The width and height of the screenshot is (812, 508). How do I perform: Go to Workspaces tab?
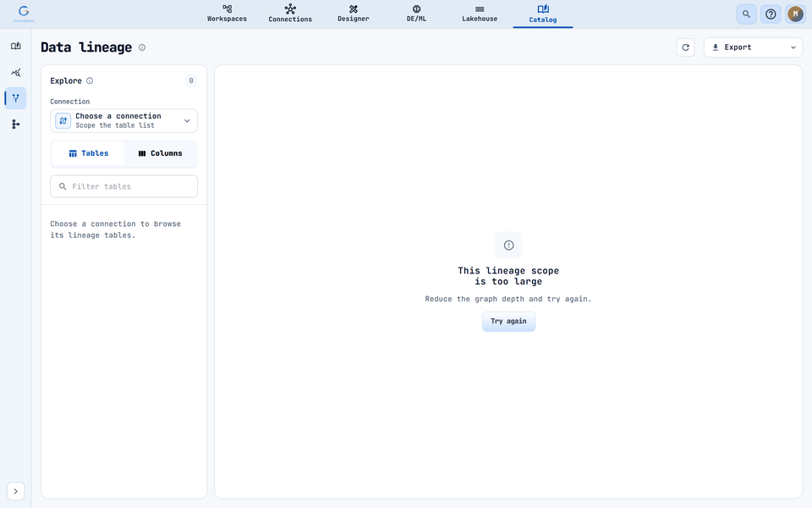(227, 14)
